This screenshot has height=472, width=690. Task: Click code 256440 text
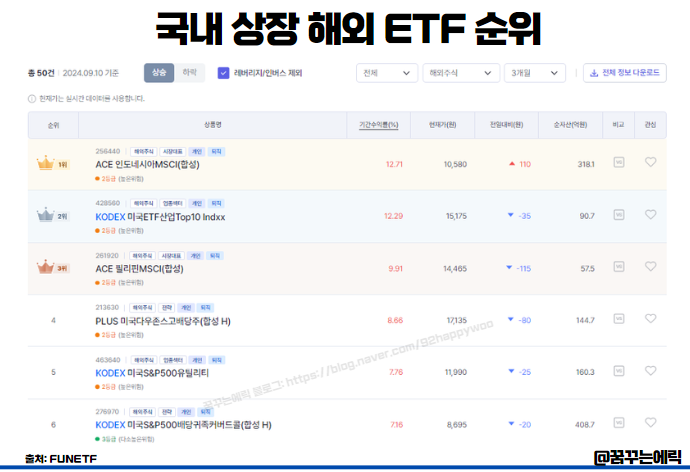tap(108, 151)
